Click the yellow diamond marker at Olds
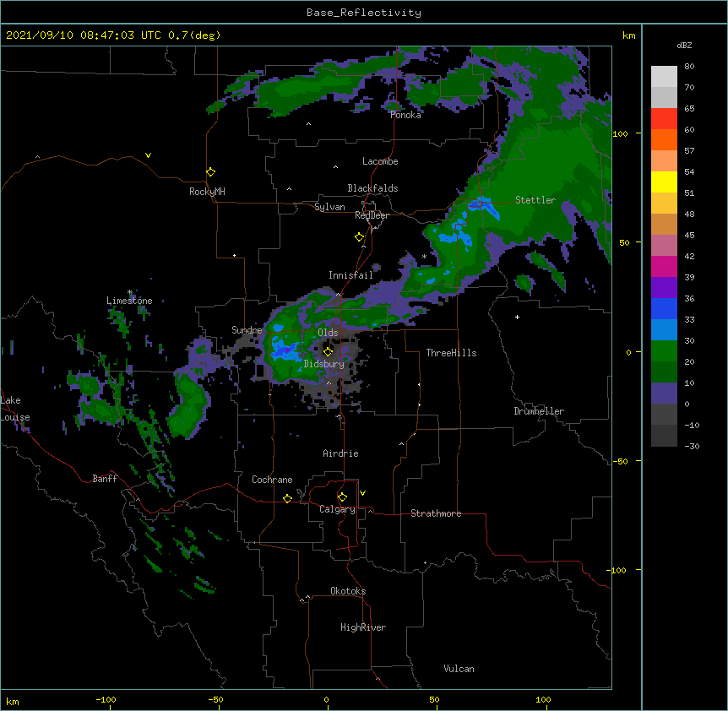This screenshot has height=711, width=728. 328,351
